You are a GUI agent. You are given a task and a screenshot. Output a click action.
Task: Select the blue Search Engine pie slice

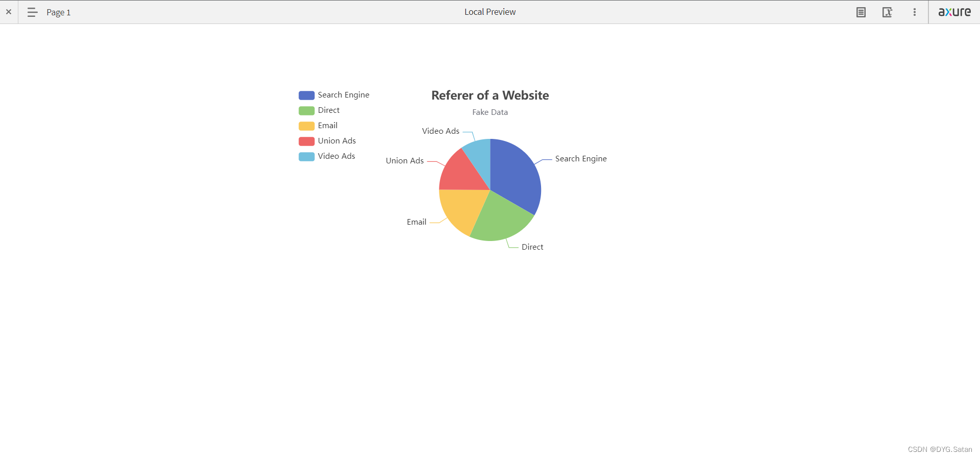pos(516,176)
